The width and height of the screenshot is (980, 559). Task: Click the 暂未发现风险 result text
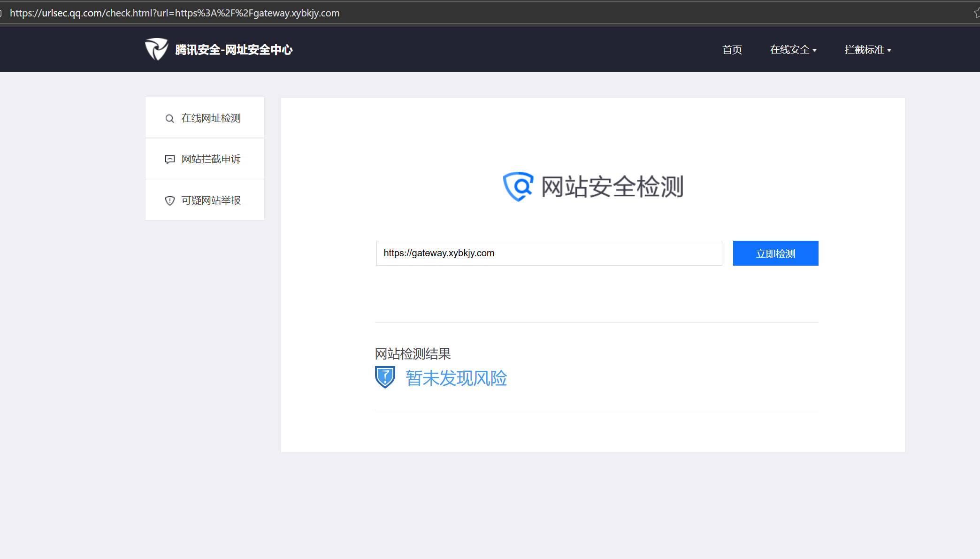coord(456,378)
